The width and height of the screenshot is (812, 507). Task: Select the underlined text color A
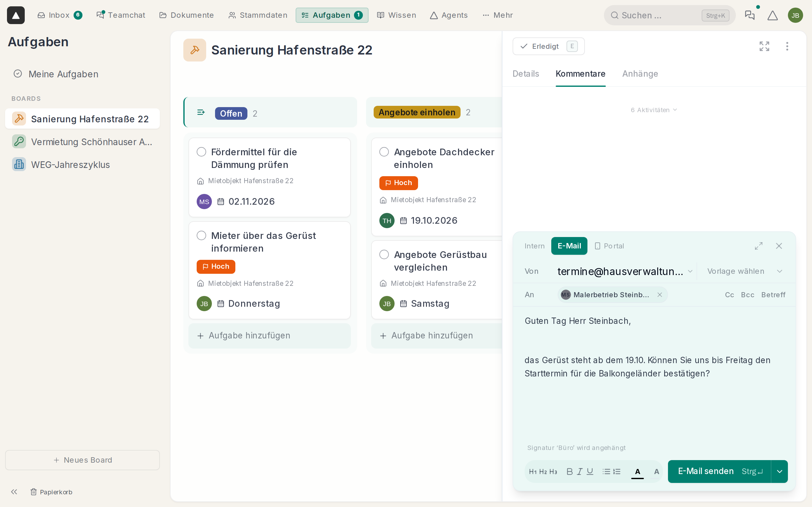coord(638,472)
